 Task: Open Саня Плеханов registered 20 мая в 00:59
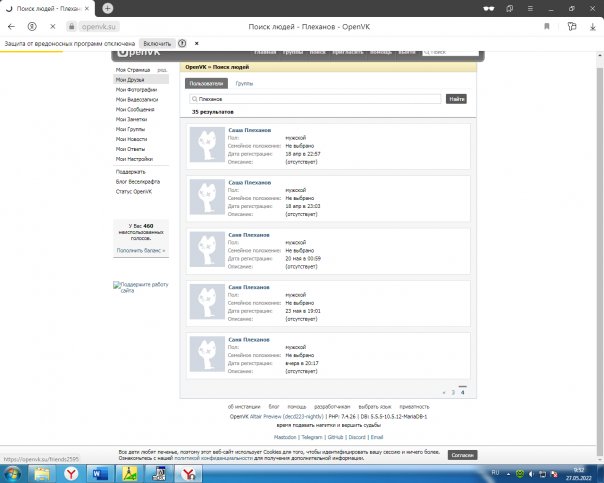pos(249,235)
